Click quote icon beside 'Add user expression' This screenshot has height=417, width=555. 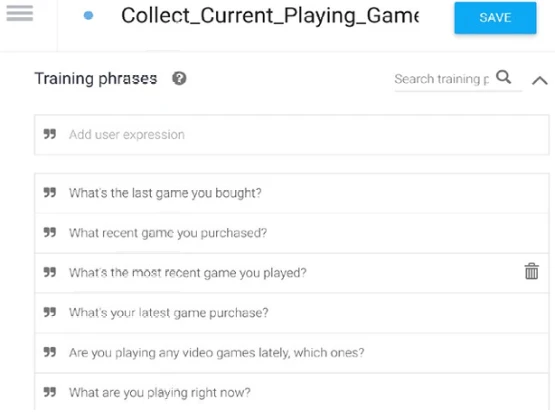point(50,134)
